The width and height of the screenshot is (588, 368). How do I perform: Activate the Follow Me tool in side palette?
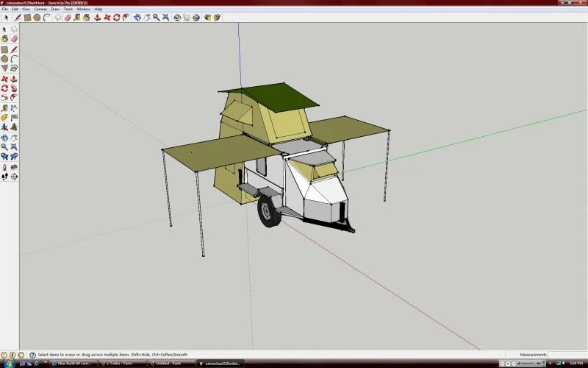coord(14,88)
